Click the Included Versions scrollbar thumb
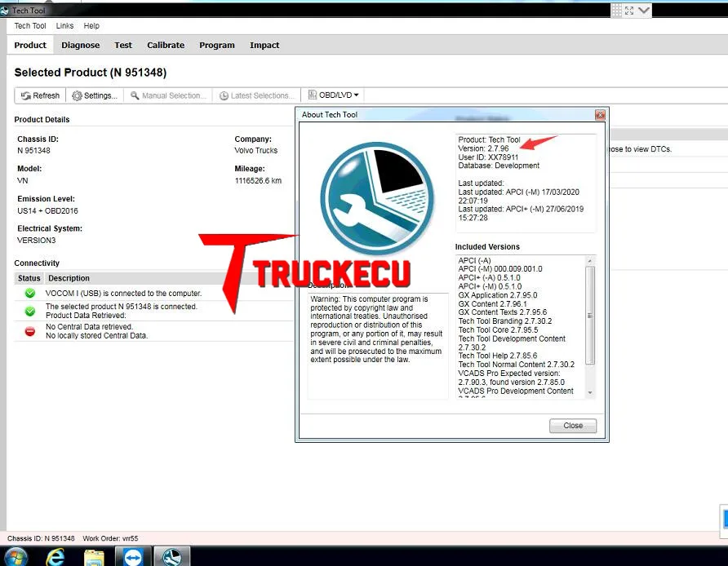Viewport: 728px width, 566px height. pyautogui.click(x=590, y=316)
